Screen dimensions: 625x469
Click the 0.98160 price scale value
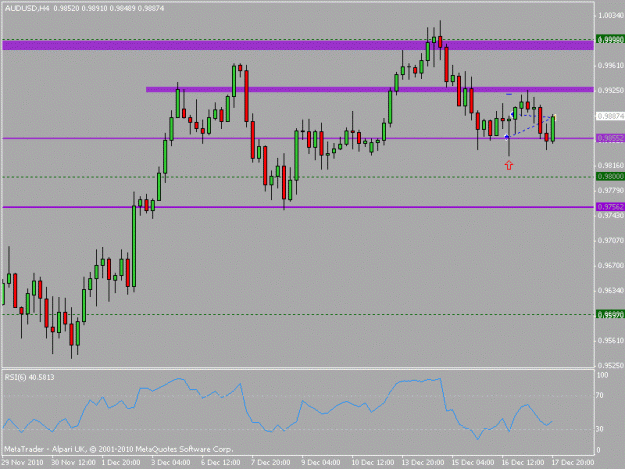pyautogui.click(x=611, y=165)
